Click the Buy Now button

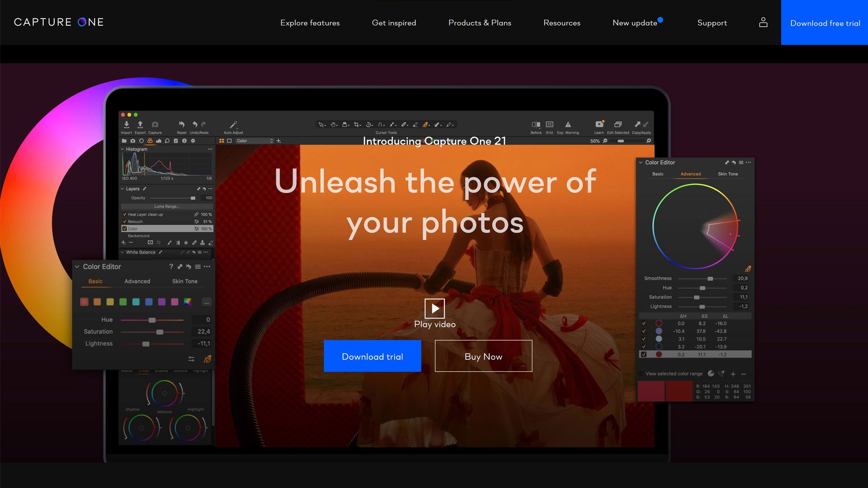pyautogui.click(x=483, y=356)
